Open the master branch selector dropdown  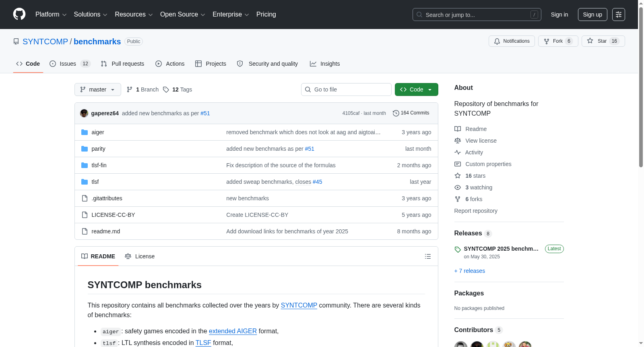coord(98,89)
